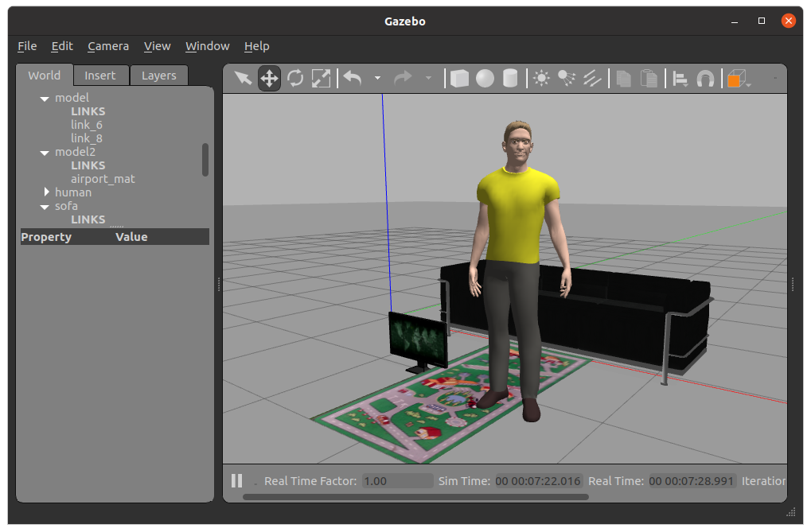Switch to the Layers tab
This screenshot has width=811, height=532.
(159, 76)
